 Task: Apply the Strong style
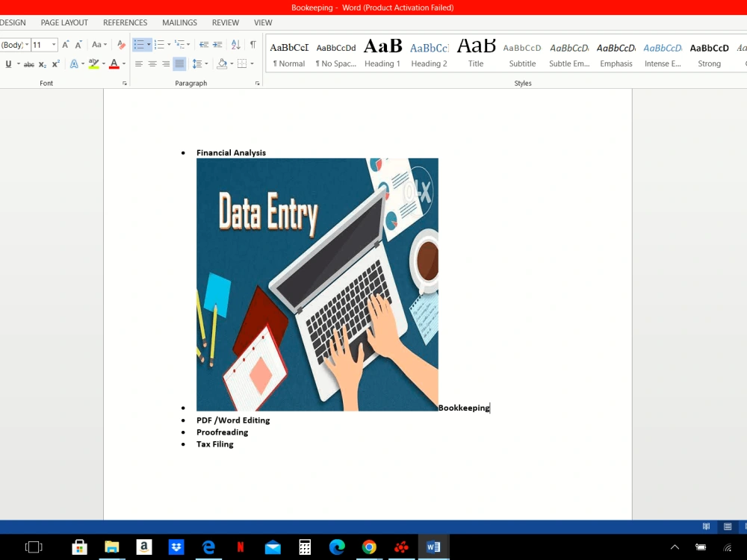[x=710, y=54]
